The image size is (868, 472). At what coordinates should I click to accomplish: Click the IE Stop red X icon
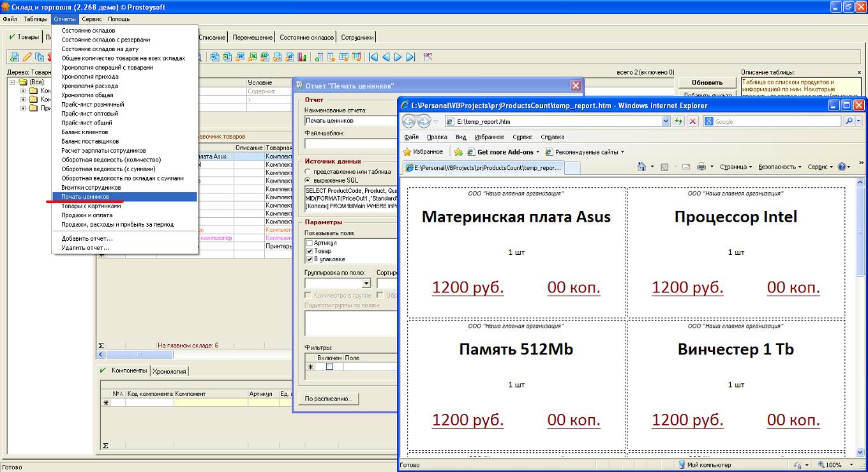point(692,121)
